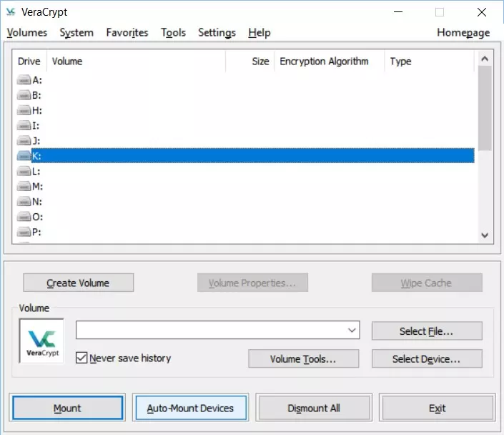The width and height of the screenshot is (504, 435).
Task: Click the drive icon next to L:
Action: click(x=24, y=171)
